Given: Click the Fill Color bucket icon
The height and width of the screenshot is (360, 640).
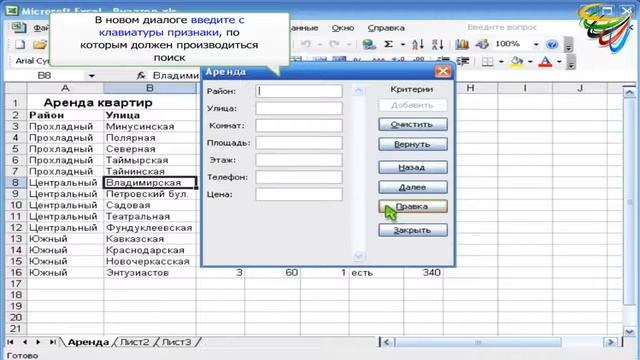Looking at the screenshot, I should [x=517, y=62].
